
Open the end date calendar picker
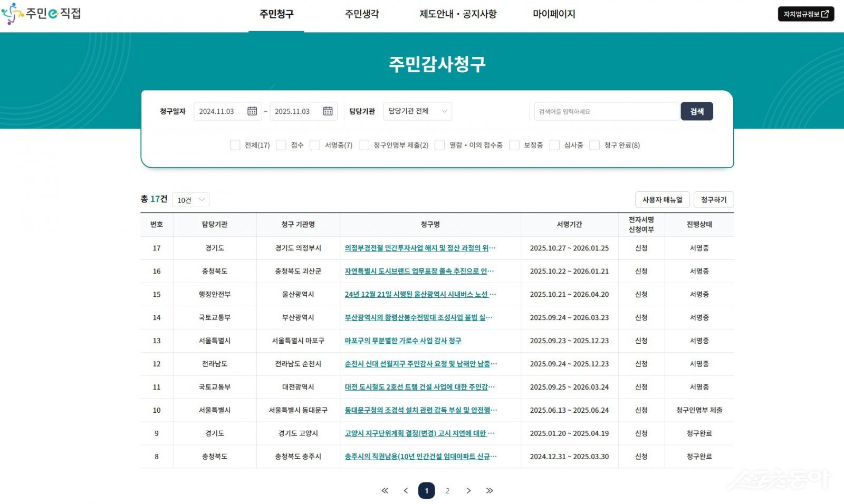tap(328, 111)
